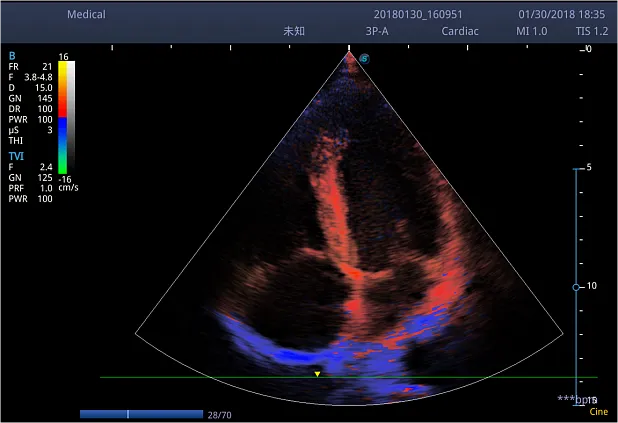Click the Medical title text

tap(86, 15)
